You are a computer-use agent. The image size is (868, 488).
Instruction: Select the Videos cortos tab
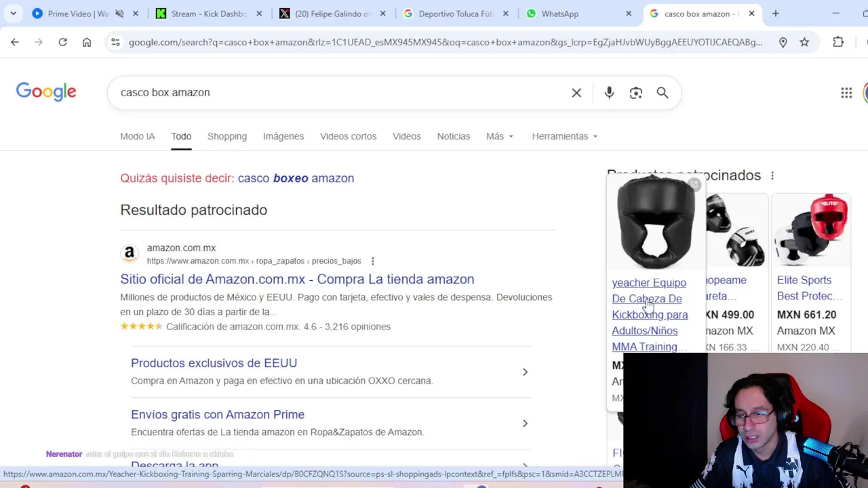(348, 136)
